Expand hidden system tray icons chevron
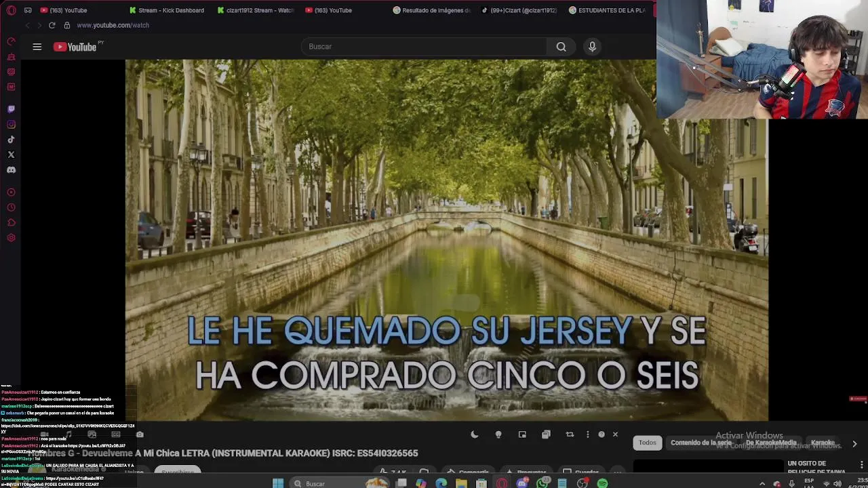The width and height of the screenshot is (868, 488). (762, 484)
